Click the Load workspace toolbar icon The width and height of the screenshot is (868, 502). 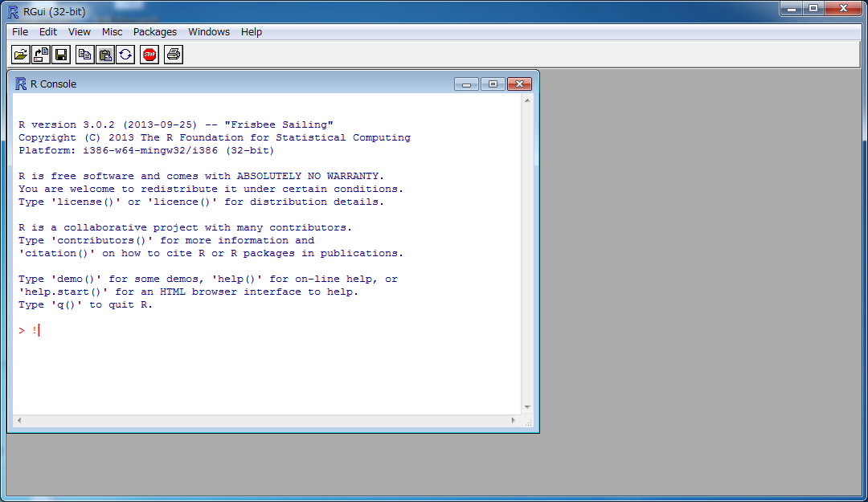[41, 55]
